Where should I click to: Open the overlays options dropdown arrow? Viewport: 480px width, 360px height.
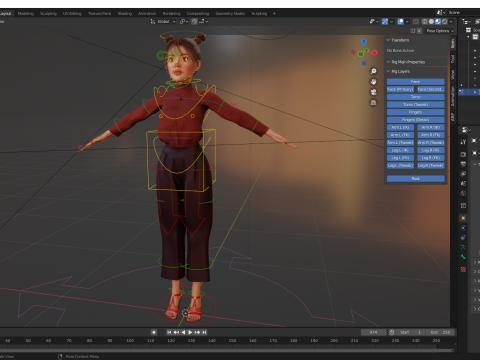(x=407, y=22)
